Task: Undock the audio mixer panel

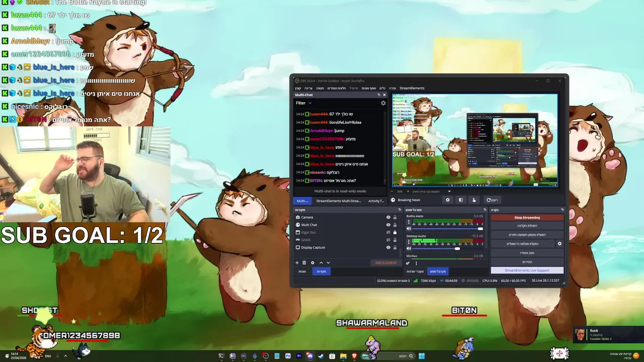Action: pyautogui.click(x=485, y=210)
